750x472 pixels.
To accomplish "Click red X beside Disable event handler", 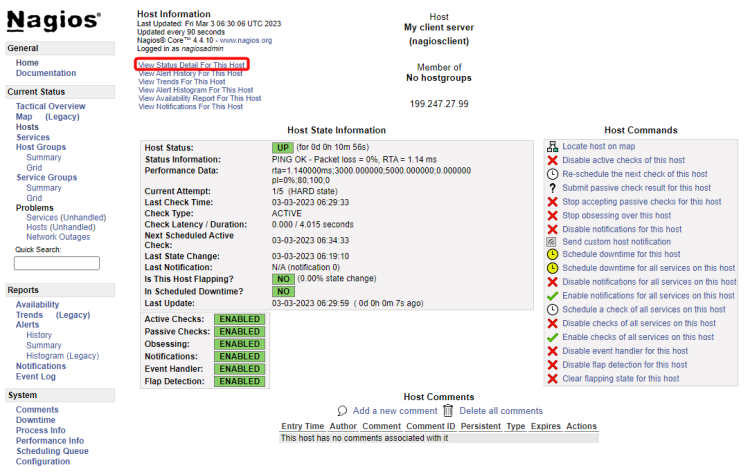I will tap(552, 351).
